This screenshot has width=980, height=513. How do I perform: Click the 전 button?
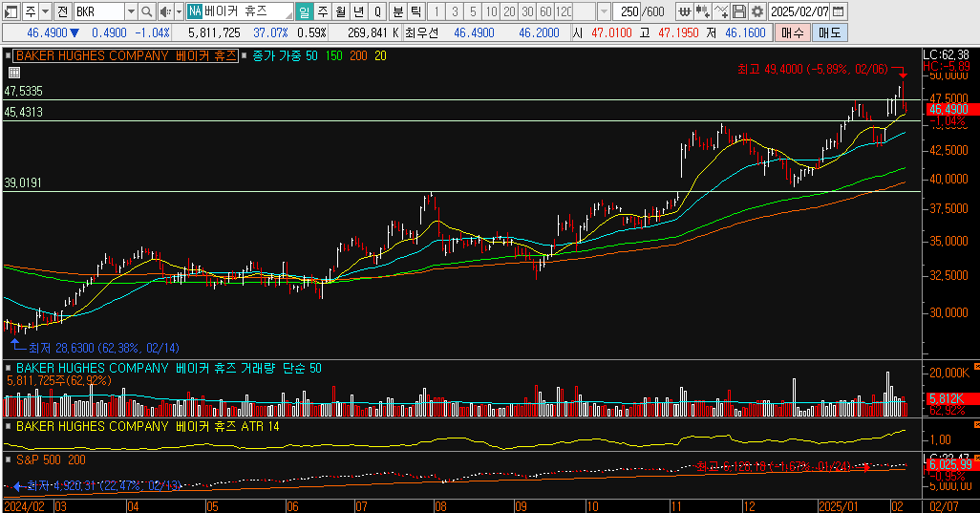[x=62, y=11]
